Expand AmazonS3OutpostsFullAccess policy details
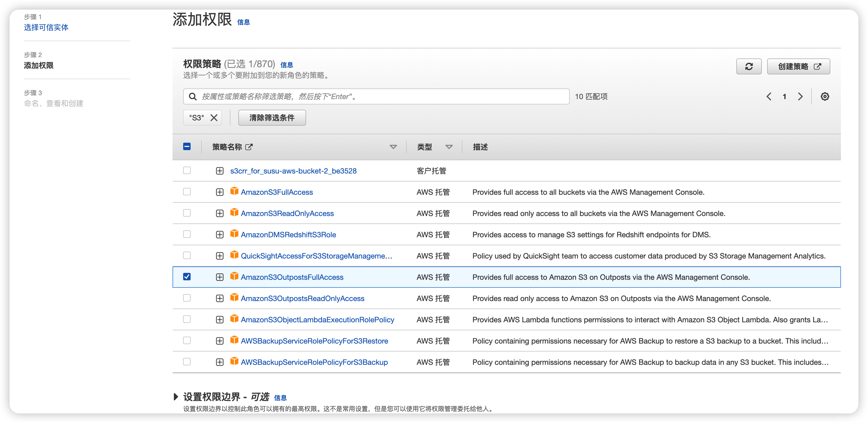The image size is (868, 423). 220,277
